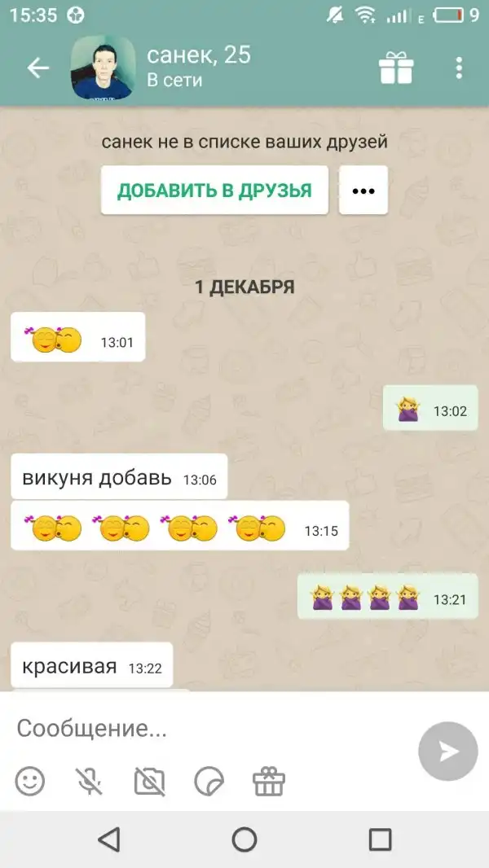Screen dimensions: 489x868
Task: Toggle the crossed-out camera photo icon
Action: (149, 781)
